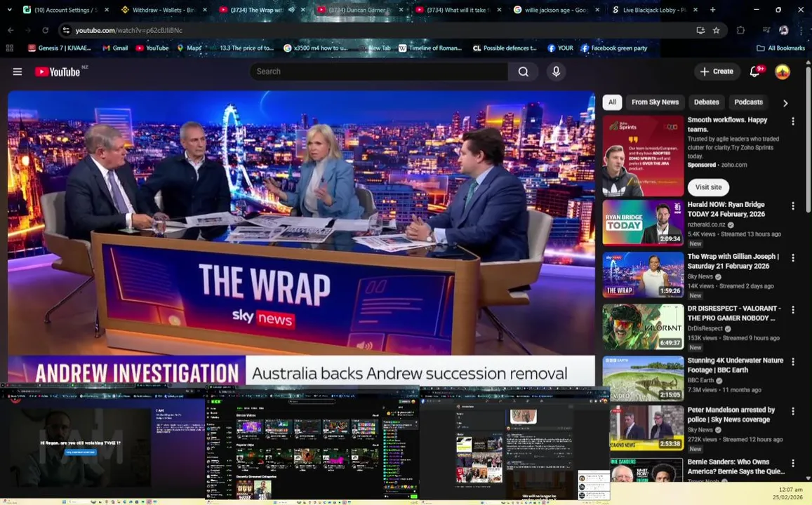Start voice search with the microphone icon
Viewport: 812px width, 505px height.
point(556,72)
